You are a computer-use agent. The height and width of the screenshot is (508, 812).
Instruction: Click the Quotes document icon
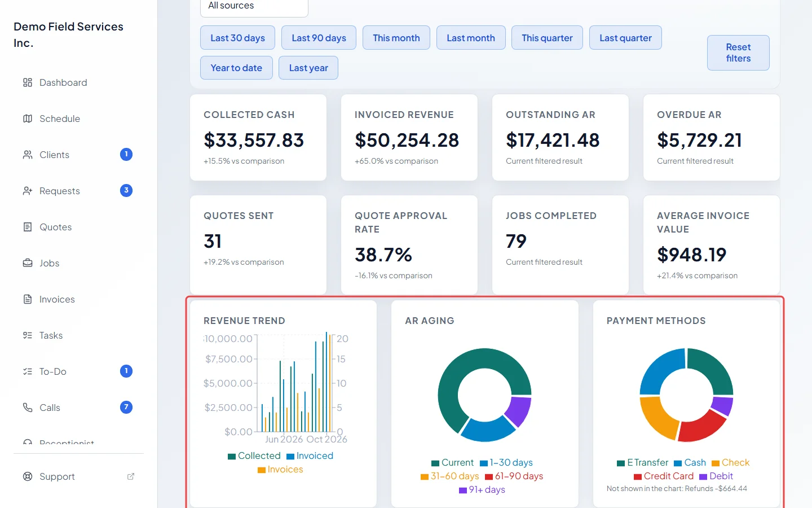point(28,227)
